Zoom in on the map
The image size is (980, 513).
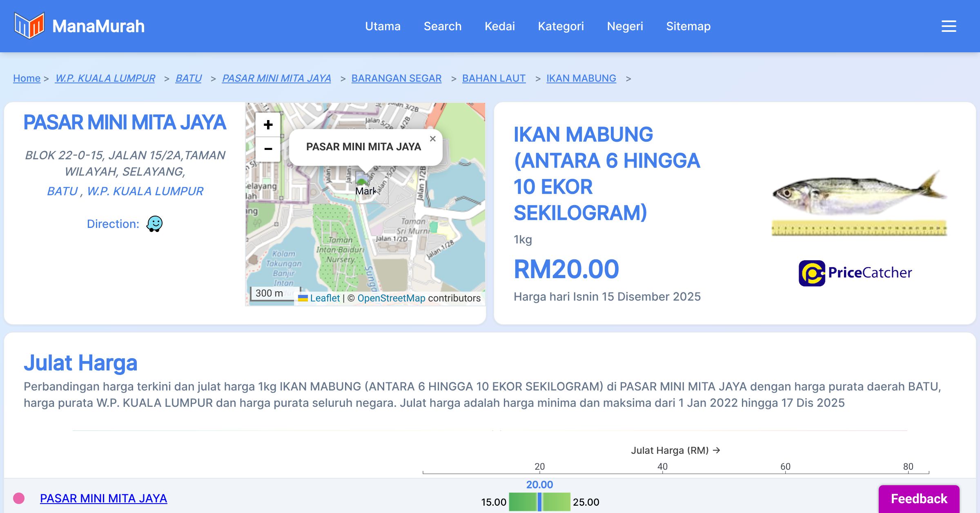268,125
